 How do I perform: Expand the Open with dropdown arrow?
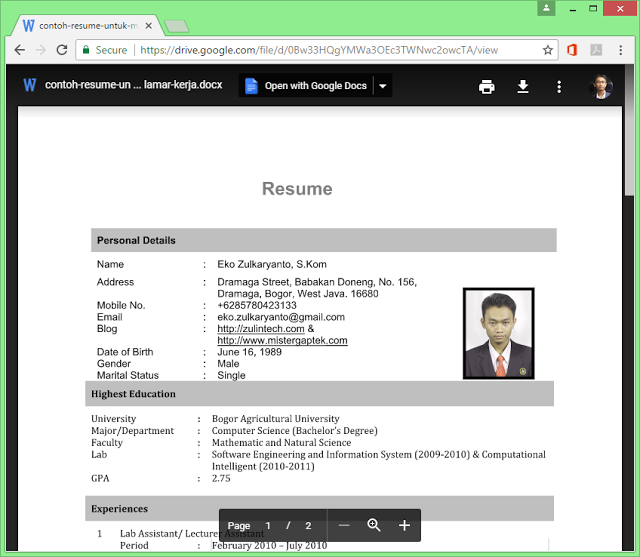pos(382,86)
